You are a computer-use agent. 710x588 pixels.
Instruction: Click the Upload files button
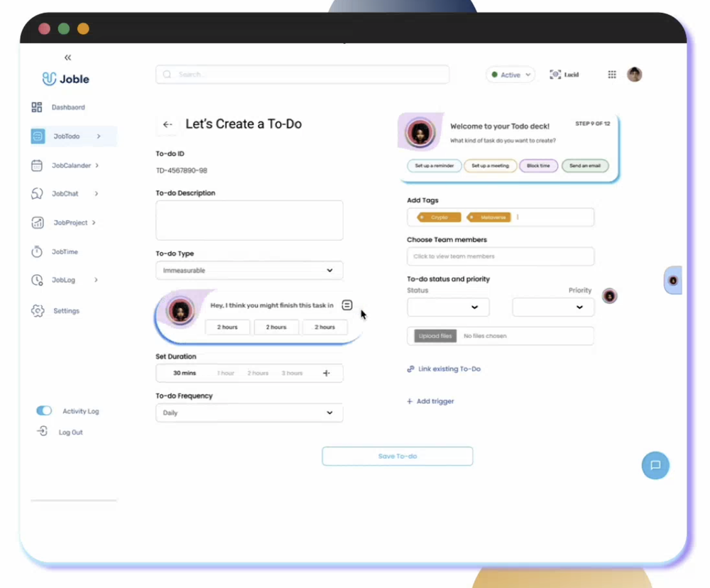coord(435,336)
